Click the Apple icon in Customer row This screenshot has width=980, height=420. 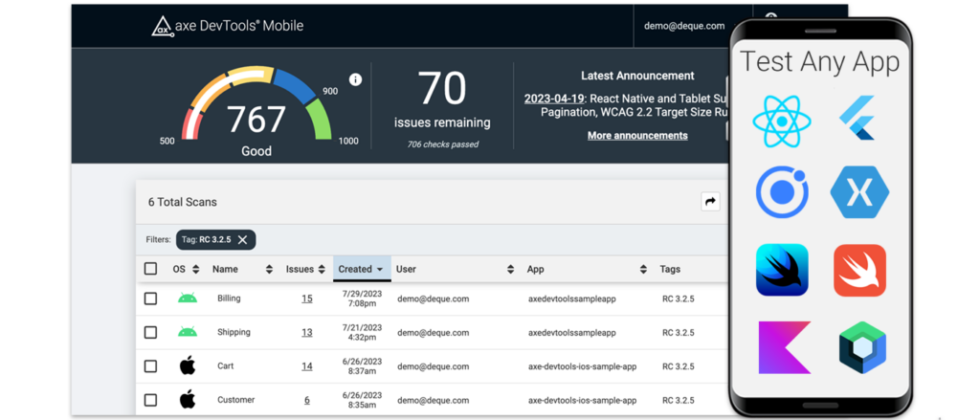[188, 399]
